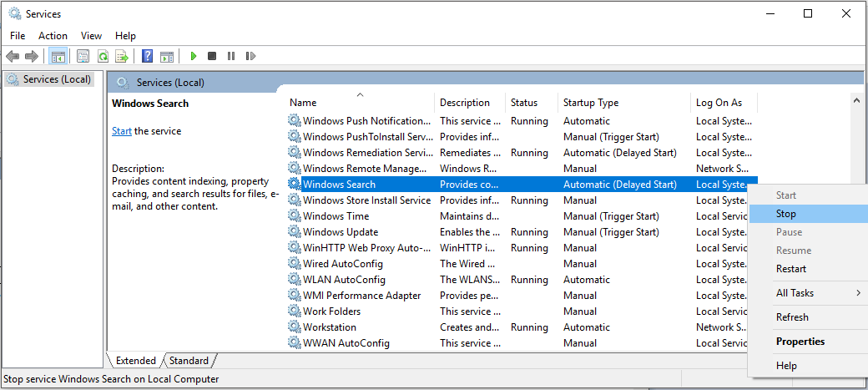Viewport: 868px width, 390px height.
Task: Select the Workstation service name
Action: 330,327
